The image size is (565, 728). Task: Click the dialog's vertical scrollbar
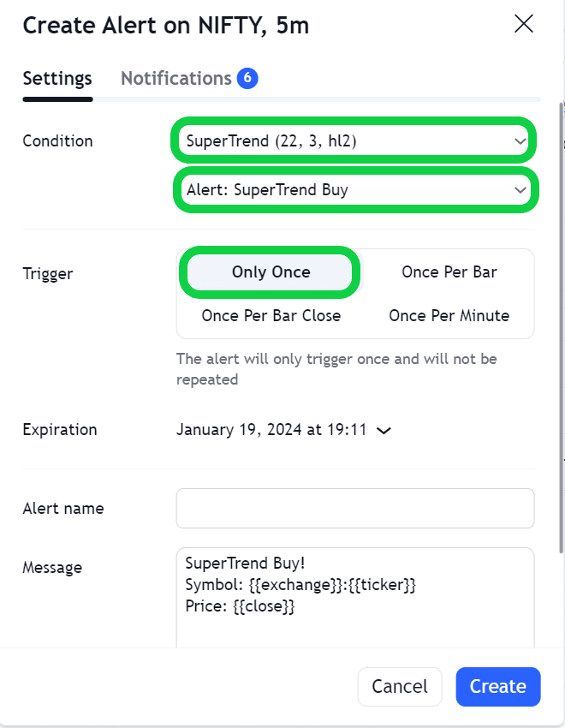561,325
